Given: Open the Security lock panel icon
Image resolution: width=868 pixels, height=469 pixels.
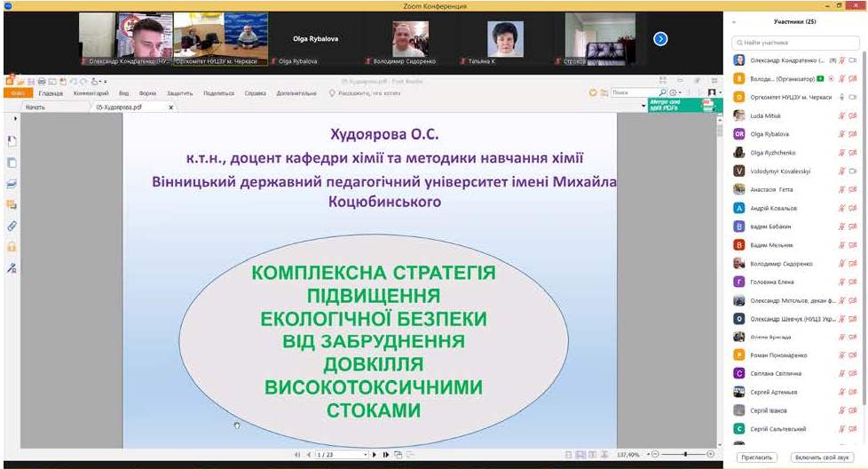Looking at the screenshot, I should pos(12,246).
